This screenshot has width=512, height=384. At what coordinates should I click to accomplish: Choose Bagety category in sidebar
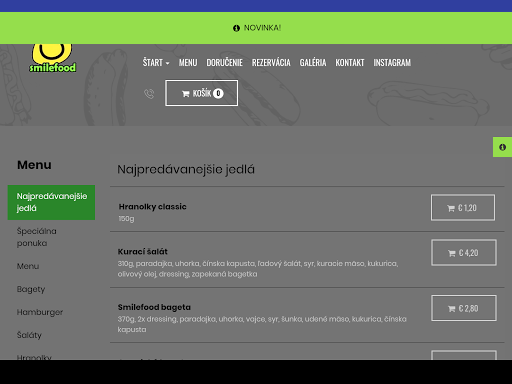click(31, 289)
